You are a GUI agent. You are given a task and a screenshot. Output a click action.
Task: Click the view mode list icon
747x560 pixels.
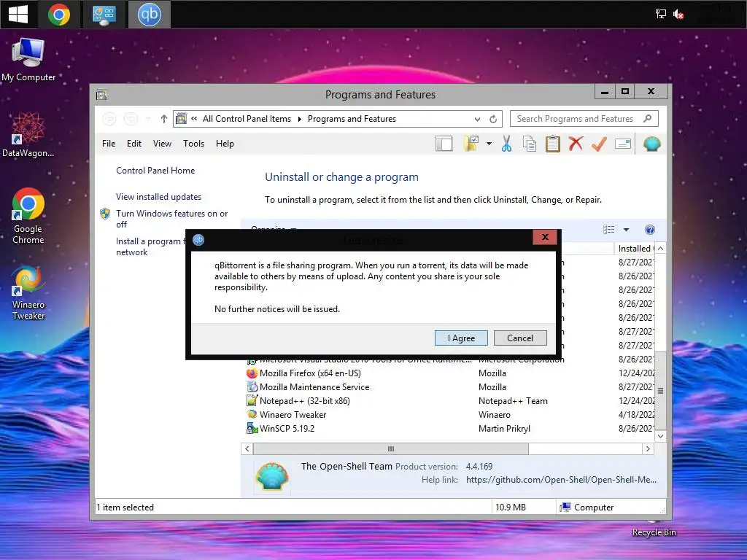pyautogui.click(x=609, y=230)
